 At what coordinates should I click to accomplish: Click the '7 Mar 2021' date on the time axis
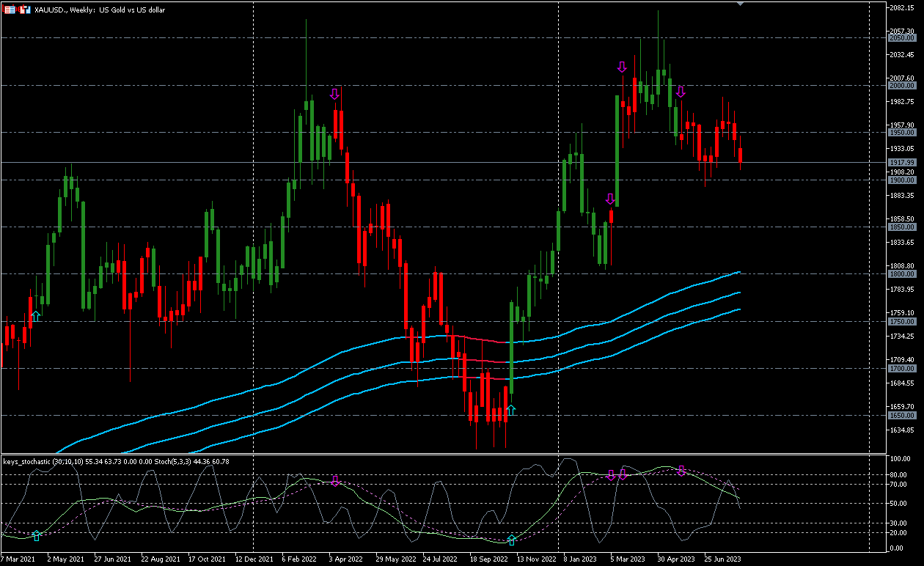18,559
